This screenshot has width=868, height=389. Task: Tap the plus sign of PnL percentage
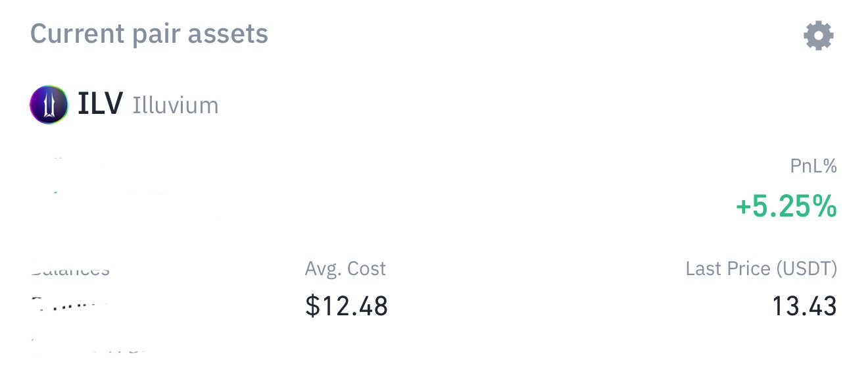coord(743,208)
